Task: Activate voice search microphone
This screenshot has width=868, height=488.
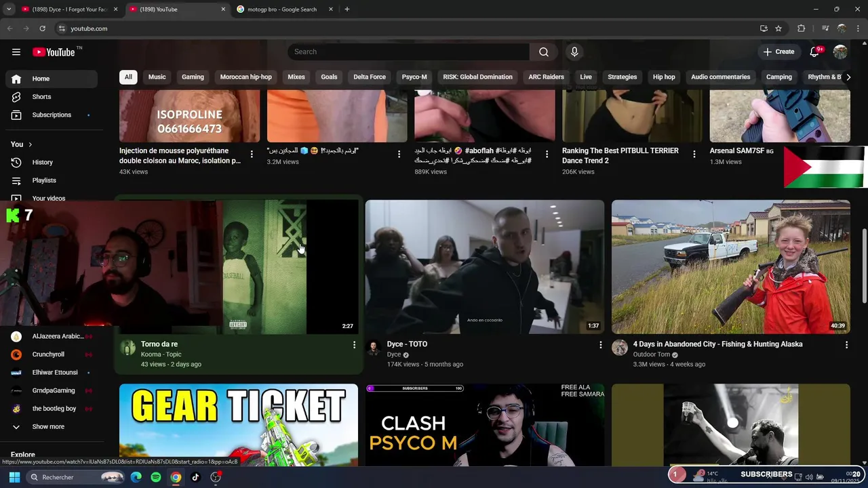Action: coord(574,52)
